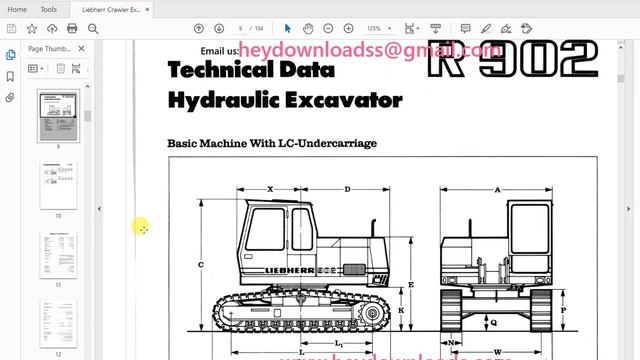Go to the previous page
Image resolution: width=640 pixels, height=360 pixels.
(199, 29)
